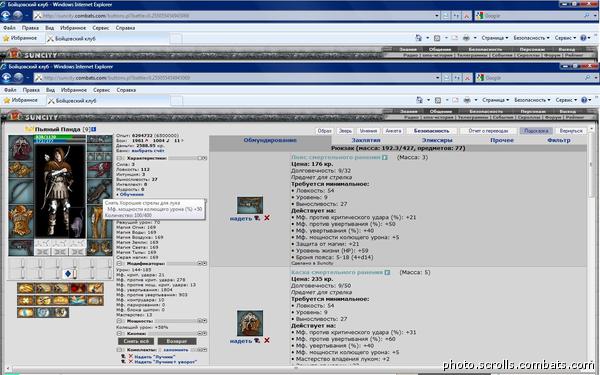The width and height of the screenshot is (600, 375).
Task: Delete the belt item with its red X
Action: pos(267,218)
